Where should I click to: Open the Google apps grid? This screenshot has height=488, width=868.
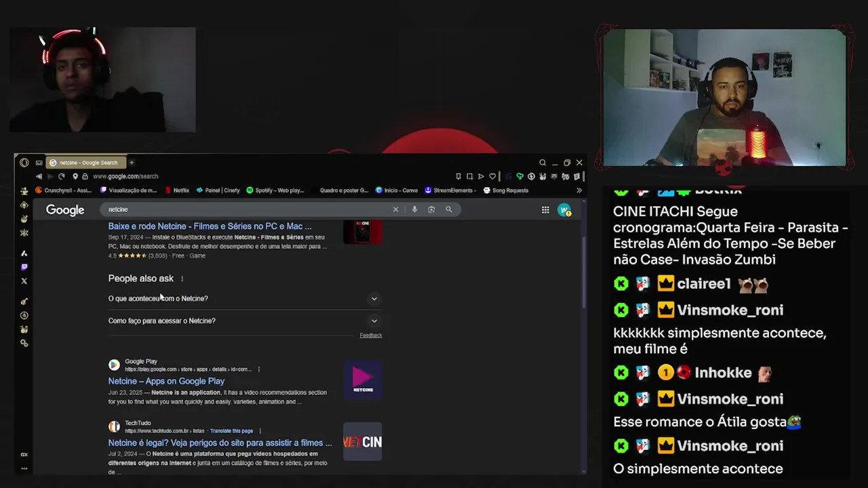[x=545, y=210]
